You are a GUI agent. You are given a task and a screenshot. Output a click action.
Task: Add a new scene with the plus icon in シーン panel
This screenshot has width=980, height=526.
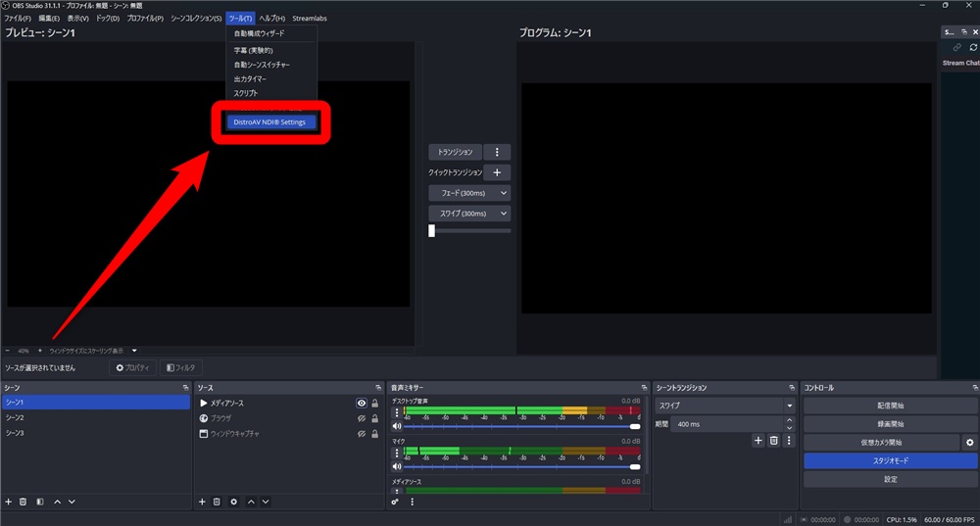(x=9, y=502)
